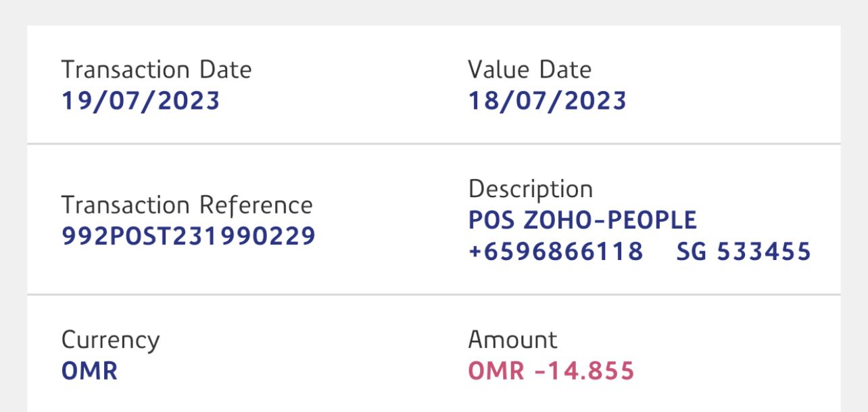Select the 19/07/2023 transaction date value

(x=141, y=101)
